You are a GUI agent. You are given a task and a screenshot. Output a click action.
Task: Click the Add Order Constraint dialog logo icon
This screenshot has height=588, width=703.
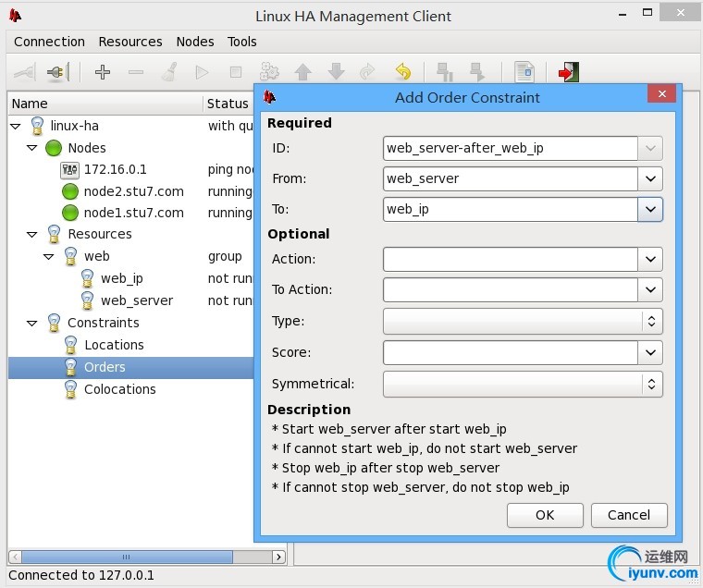(269, 97)
